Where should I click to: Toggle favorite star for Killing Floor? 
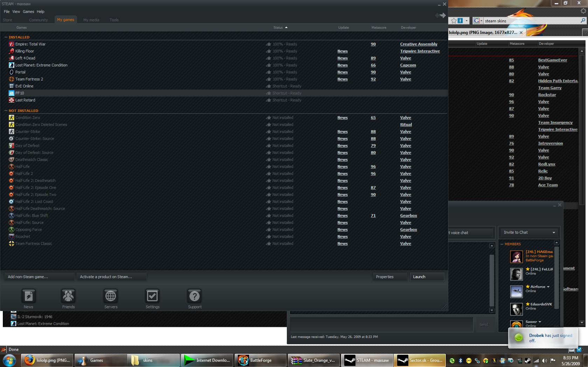point(269,51)
